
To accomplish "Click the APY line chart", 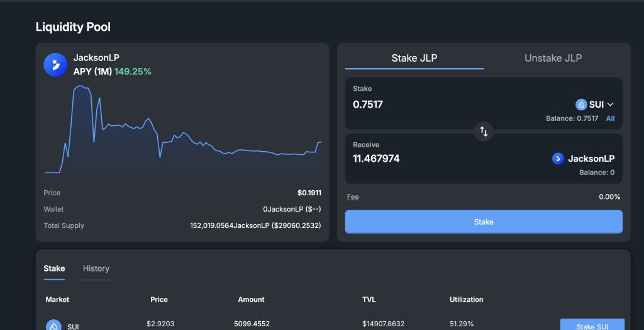I will click(x=183, y=130).
